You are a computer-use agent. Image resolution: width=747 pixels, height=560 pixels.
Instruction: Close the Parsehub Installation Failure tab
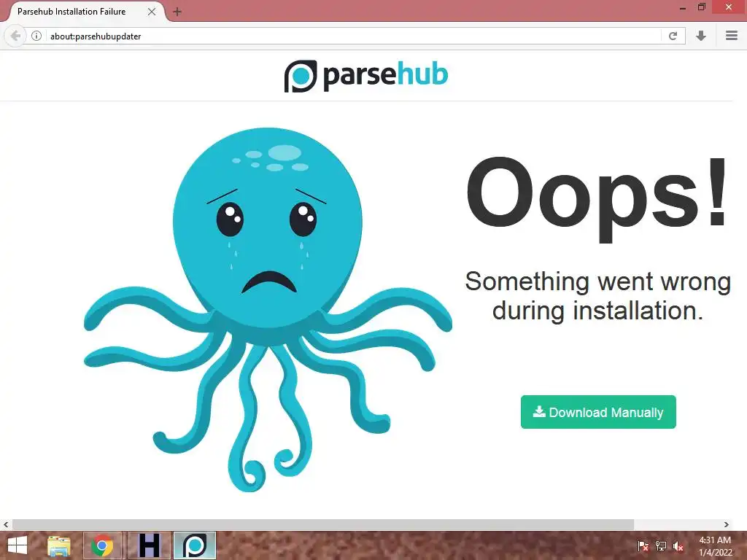click(x=152, y=12)
